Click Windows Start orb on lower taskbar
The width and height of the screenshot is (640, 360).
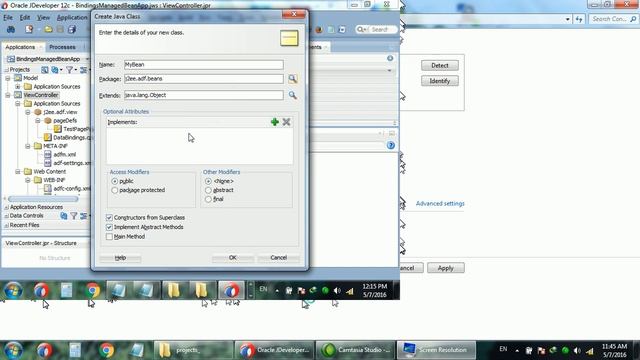(13, 350)
